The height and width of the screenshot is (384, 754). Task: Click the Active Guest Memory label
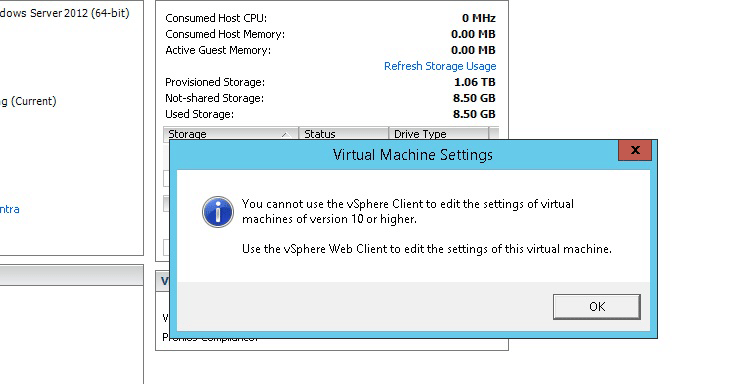pyautogui.click(x=218, y=50)
